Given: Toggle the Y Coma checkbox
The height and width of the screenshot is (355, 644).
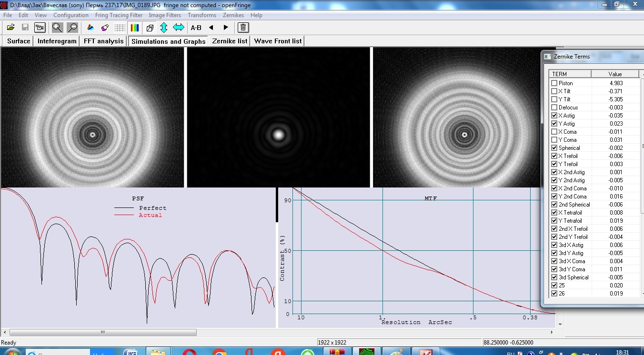Looking at the screenshot, I should 554,140.
